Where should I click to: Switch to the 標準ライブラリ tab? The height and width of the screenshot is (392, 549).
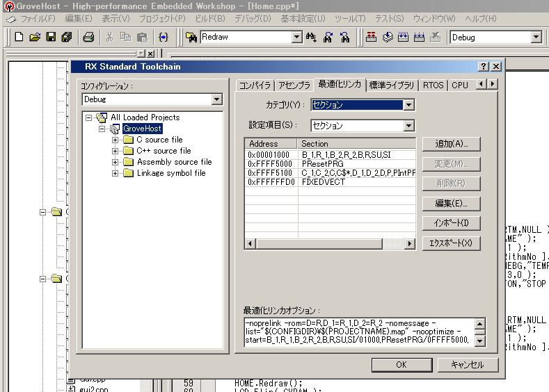392,85
